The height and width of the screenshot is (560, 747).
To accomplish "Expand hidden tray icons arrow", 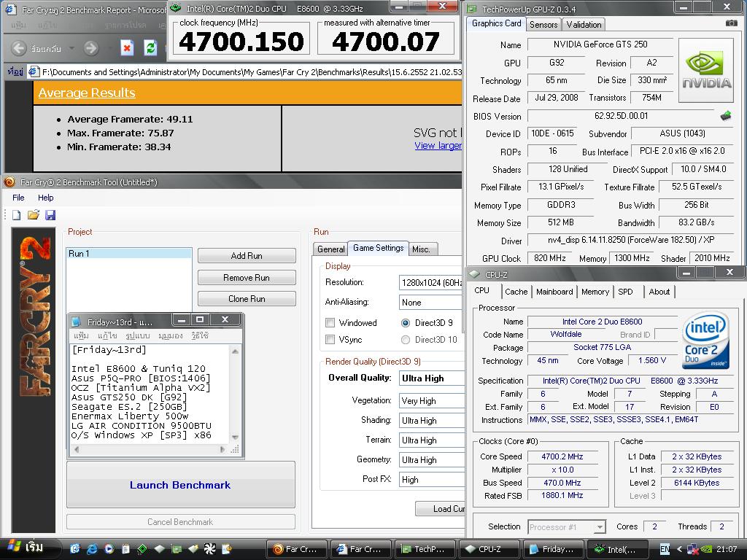I will pos(679,549).
